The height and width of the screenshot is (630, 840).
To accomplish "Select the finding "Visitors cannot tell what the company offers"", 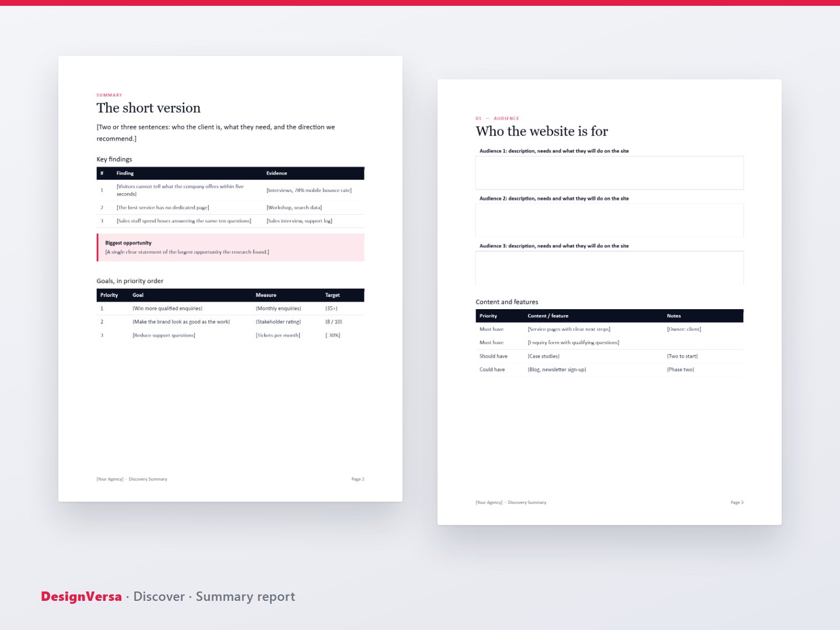I will coord(180,190).
